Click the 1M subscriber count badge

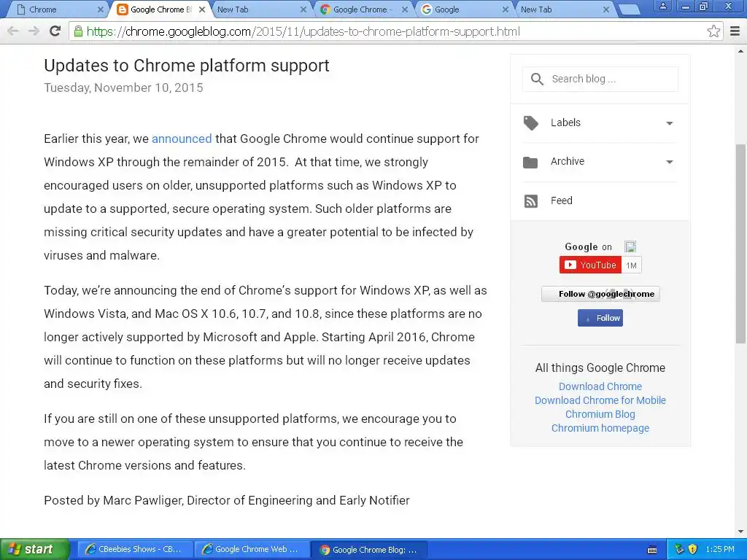coord(632,265)
